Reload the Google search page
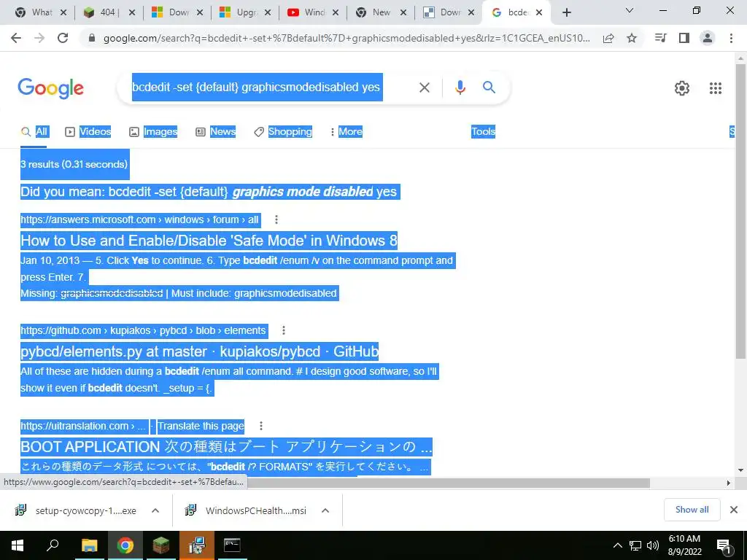Viewport: 747px width, 560px height. 63,38
